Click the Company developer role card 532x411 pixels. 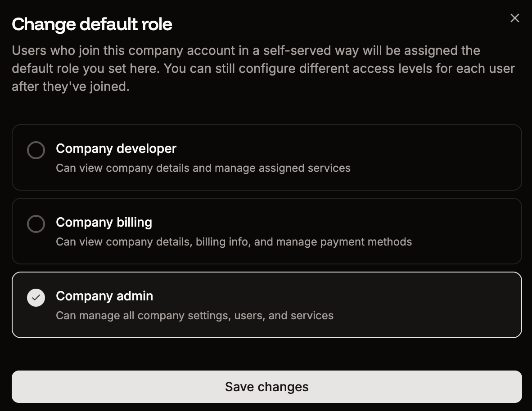click(x=266, y=157)
